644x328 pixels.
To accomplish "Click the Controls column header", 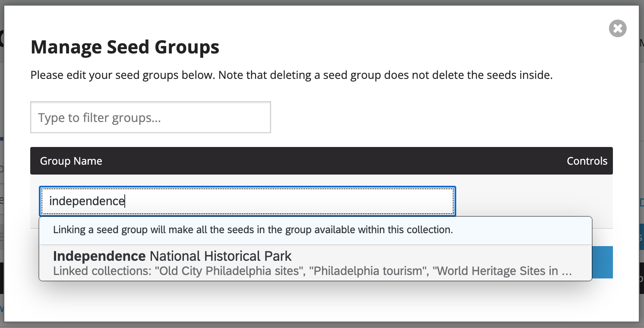I will pos(587,161).
